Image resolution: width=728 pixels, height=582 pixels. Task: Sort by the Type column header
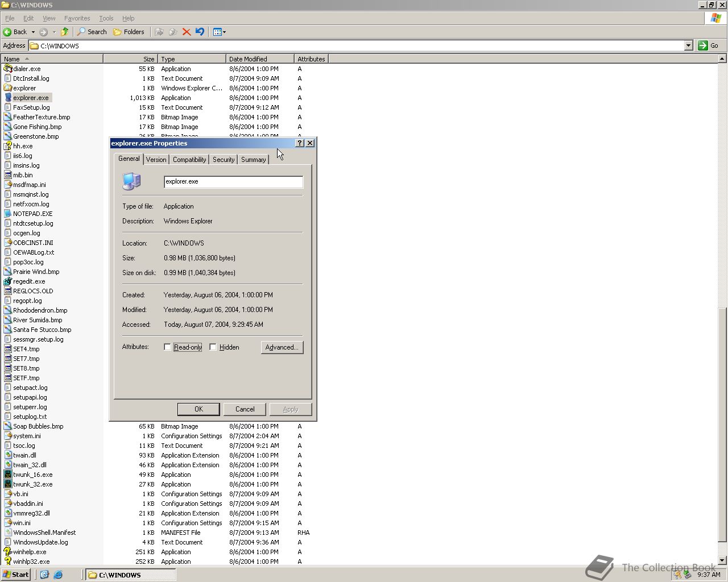(192, 59)
